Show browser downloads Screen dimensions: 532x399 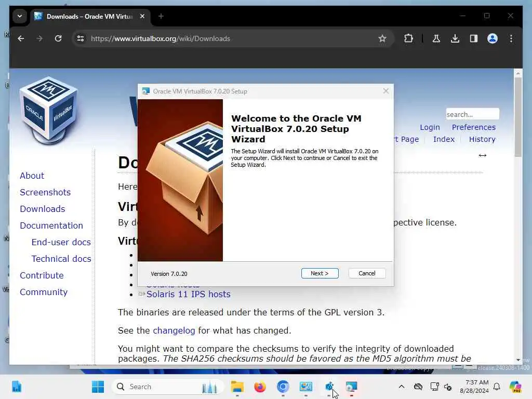(455, 38)
